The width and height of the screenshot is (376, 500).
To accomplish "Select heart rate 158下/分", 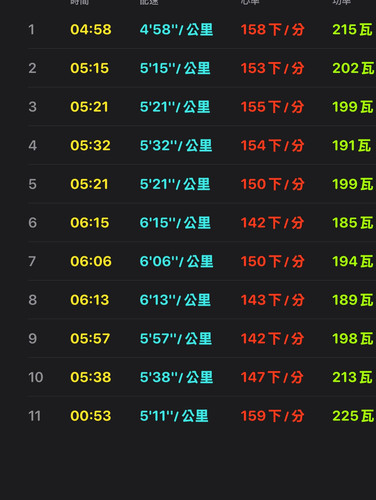I will click(272, 30).
